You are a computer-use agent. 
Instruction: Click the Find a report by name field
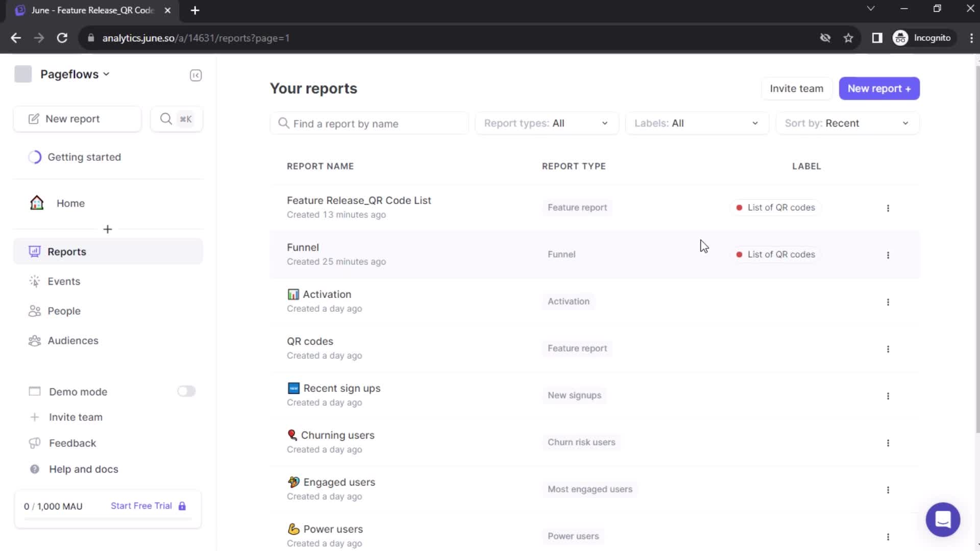click(369, 123)
